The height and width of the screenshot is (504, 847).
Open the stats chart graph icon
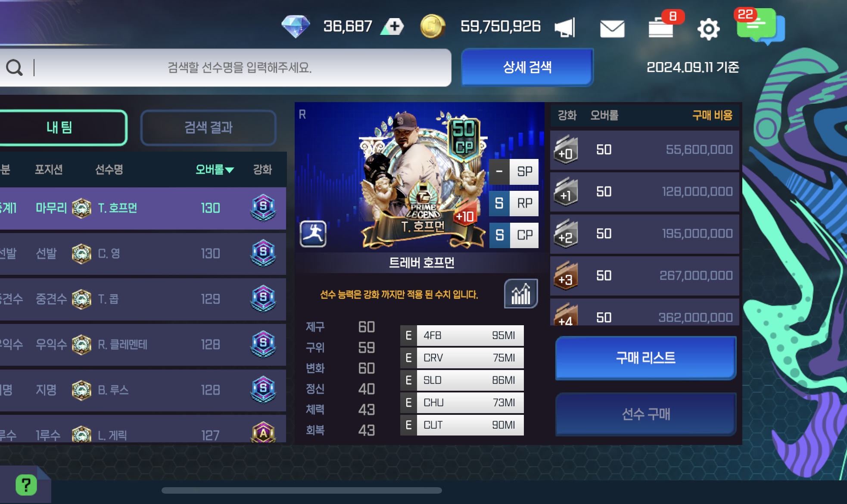coord(521,294)
